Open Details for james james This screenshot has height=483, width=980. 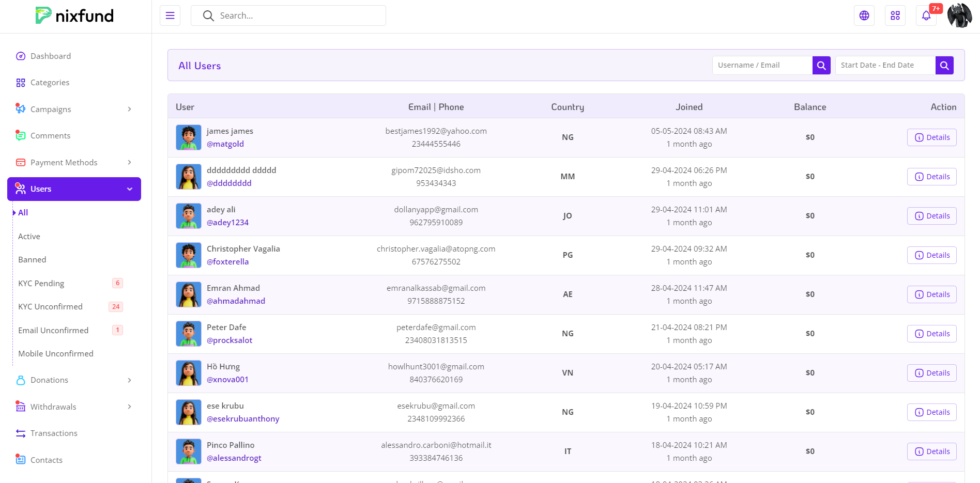(931, 137)
